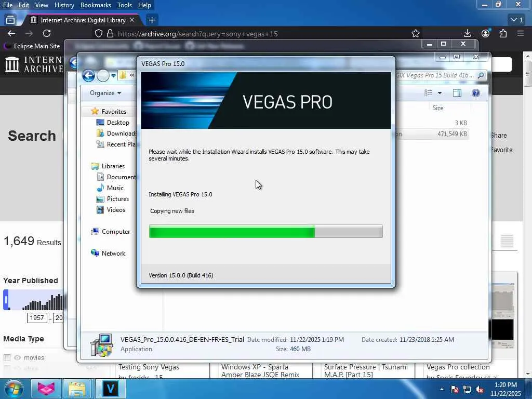The image size is (532, 399).
Task: Toggle the Explorer preview pane icon
Action: [457, 93]
